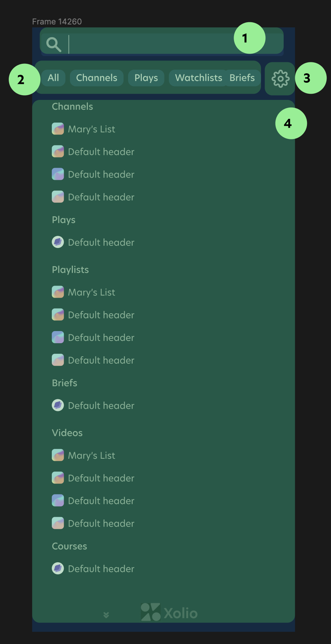Toggle the All filter chip

53,78
